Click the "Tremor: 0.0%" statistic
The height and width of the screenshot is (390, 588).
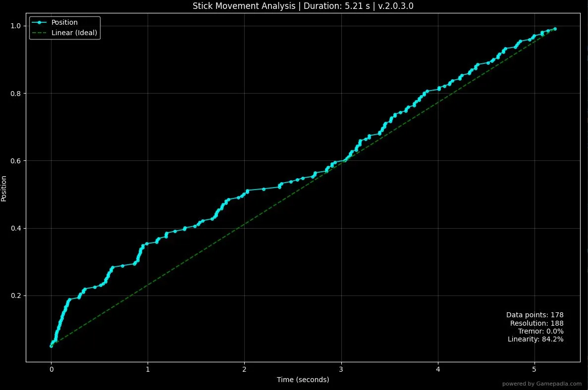click(x=540, y=331)
